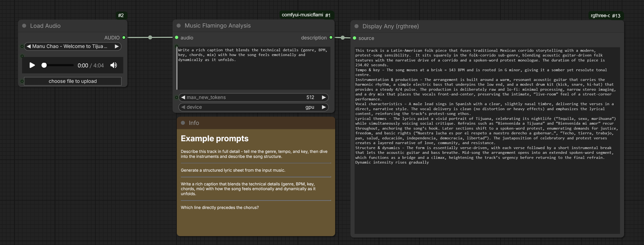The height and width of the screenshot is (245, 644).
Task: Decrease max_new_tokens with left arrow
Action: click(183, 97)
